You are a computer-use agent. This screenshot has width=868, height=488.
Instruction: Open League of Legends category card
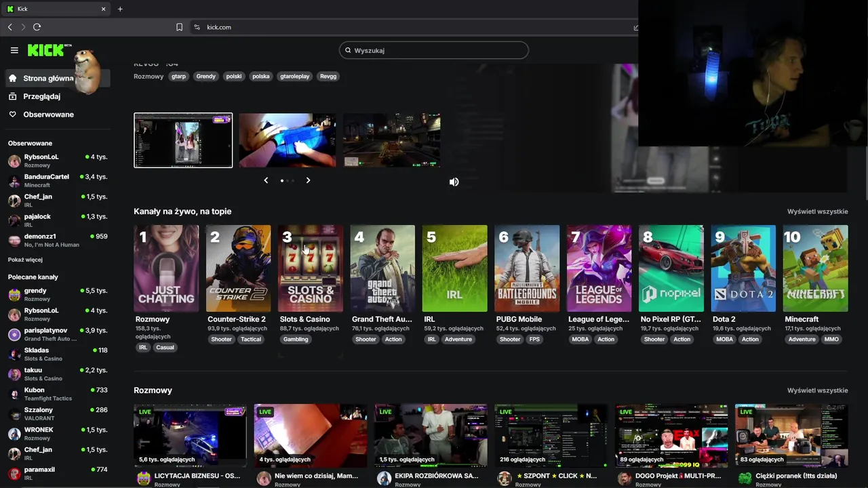[599, 268]
